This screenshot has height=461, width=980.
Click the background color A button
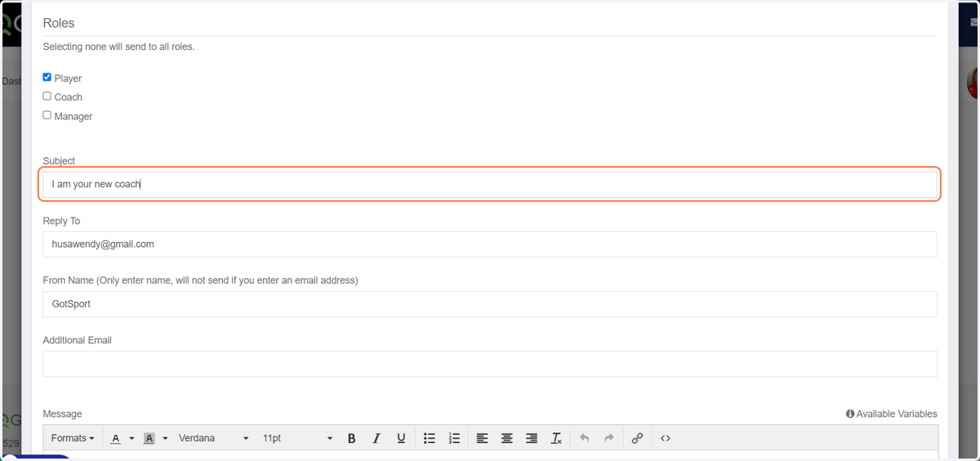click(x=149, y=438)
